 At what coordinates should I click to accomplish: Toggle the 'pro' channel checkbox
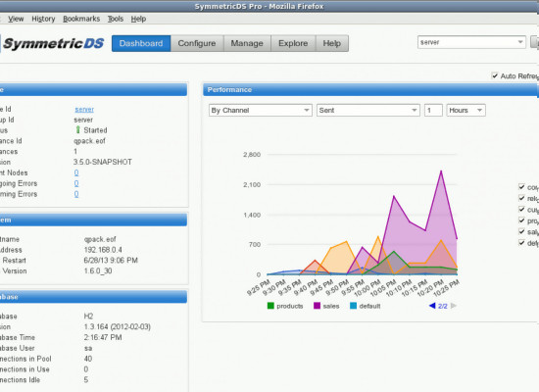(521, 220)
